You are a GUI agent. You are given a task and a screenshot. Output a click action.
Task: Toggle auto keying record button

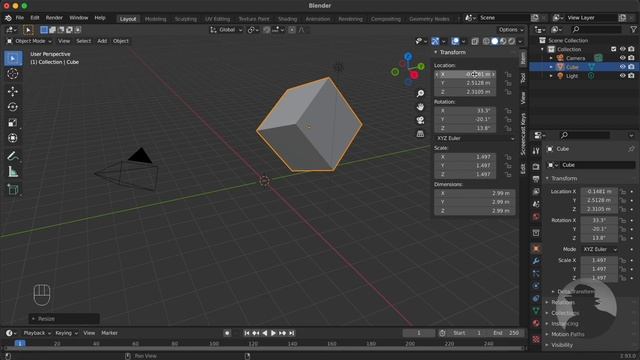pos(227,333)
